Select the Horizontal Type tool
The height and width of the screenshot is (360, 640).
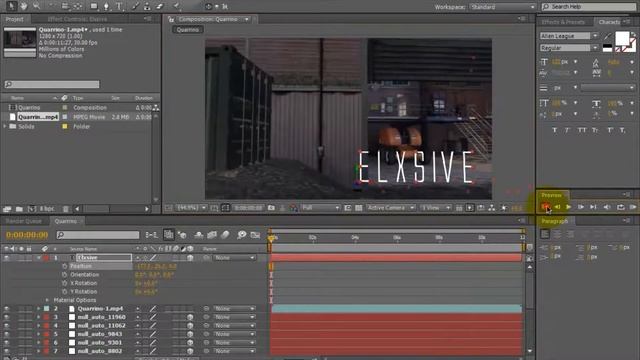[119, 6]
